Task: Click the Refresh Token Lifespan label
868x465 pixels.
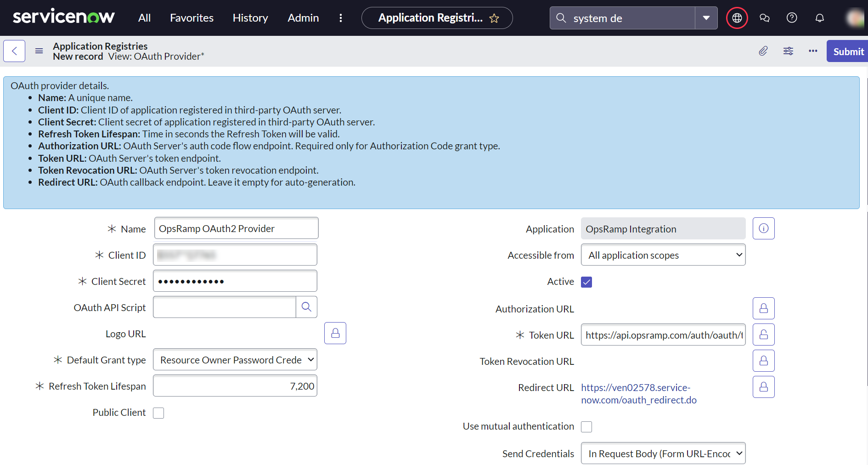Action: point(97,386)
